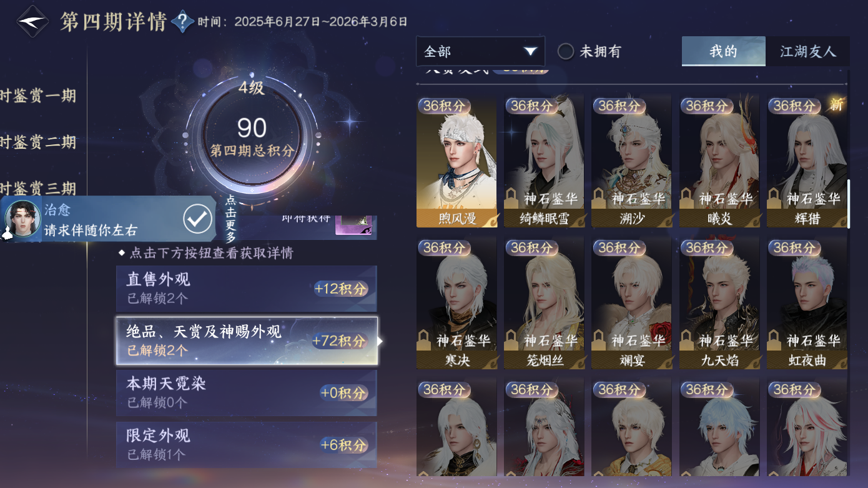Click the hairstyle list scrollbar
The image size is (868, 488).
click(847, 204)
